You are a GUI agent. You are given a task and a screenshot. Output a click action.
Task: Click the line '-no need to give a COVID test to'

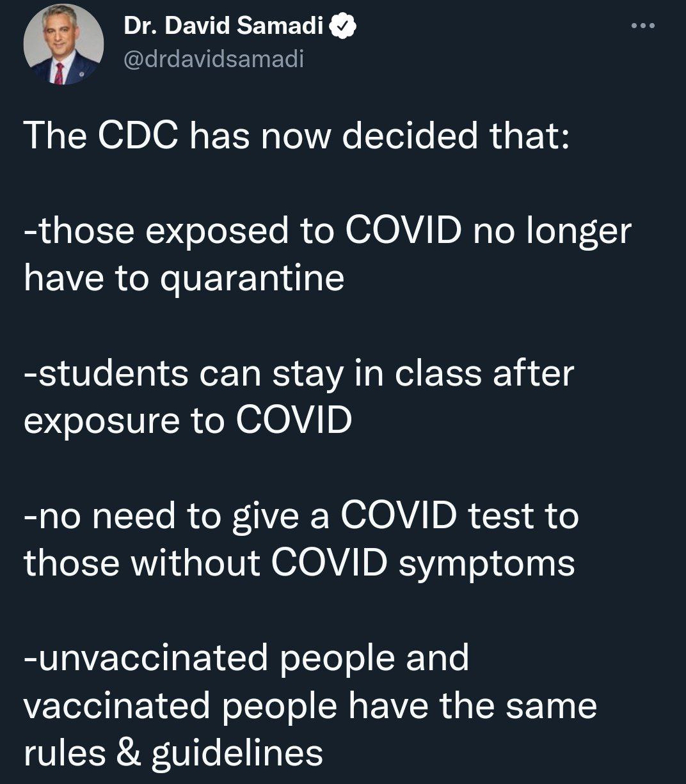click(x=301, y=516)
